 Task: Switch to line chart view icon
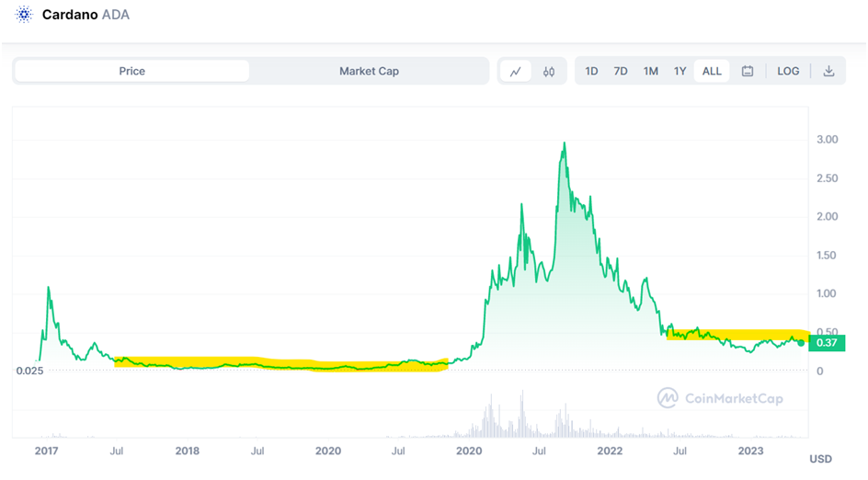pos(515,72)
